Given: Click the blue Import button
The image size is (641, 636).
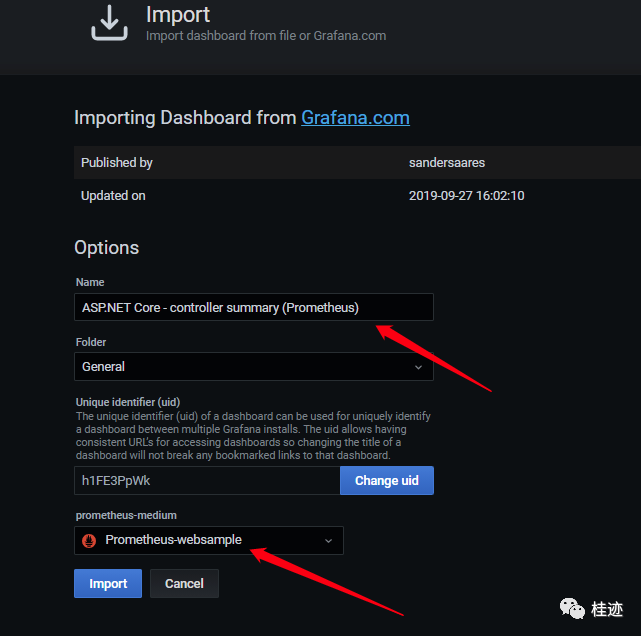Looking at the screenshot, I should pos(108,583).
